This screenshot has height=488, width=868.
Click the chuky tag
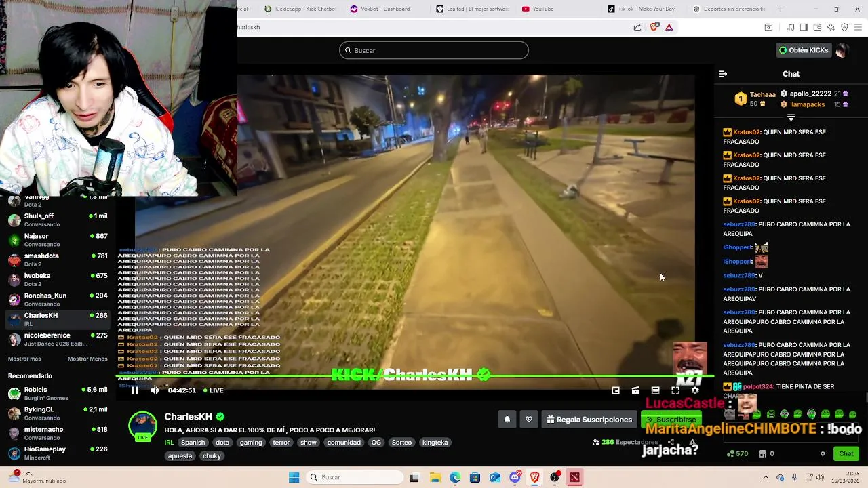212,456
